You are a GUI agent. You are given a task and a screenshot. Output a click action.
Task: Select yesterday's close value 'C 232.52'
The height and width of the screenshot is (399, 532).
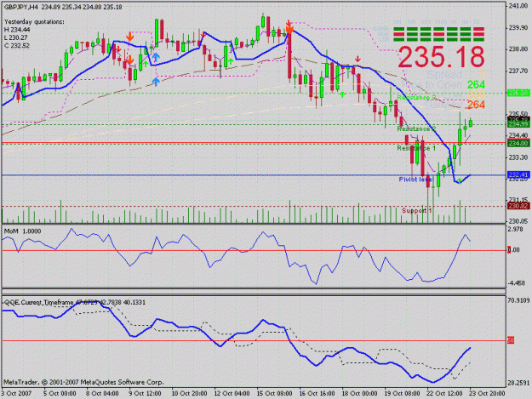17,45
